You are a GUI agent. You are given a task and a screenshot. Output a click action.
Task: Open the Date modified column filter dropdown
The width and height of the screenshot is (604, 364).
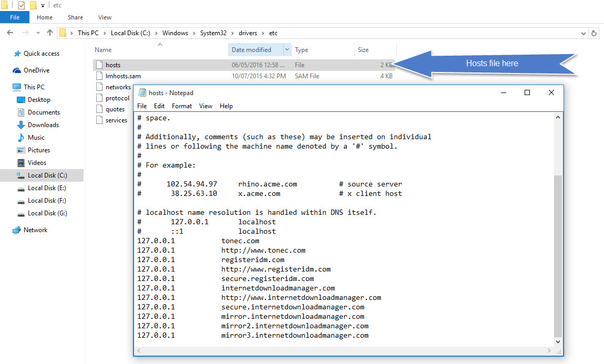287,49
